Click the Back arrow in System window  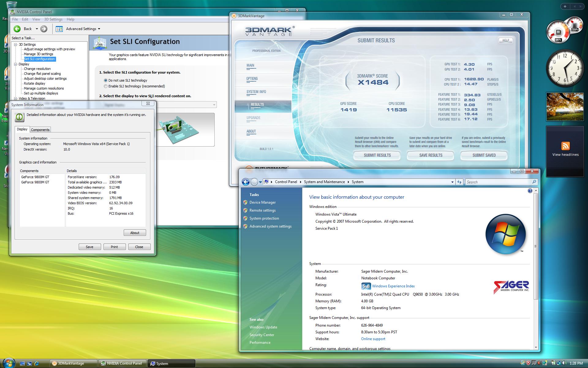(246, 182)
